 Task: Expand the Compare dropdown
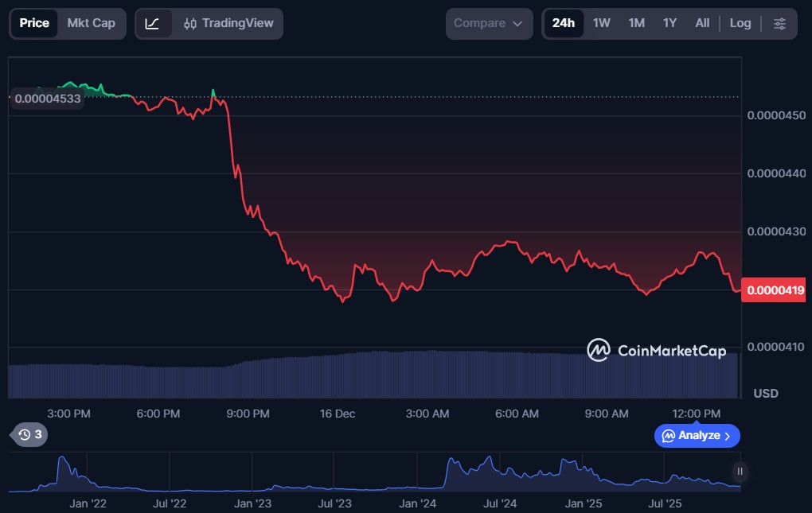pyautogui.click(x=488, y=24)
